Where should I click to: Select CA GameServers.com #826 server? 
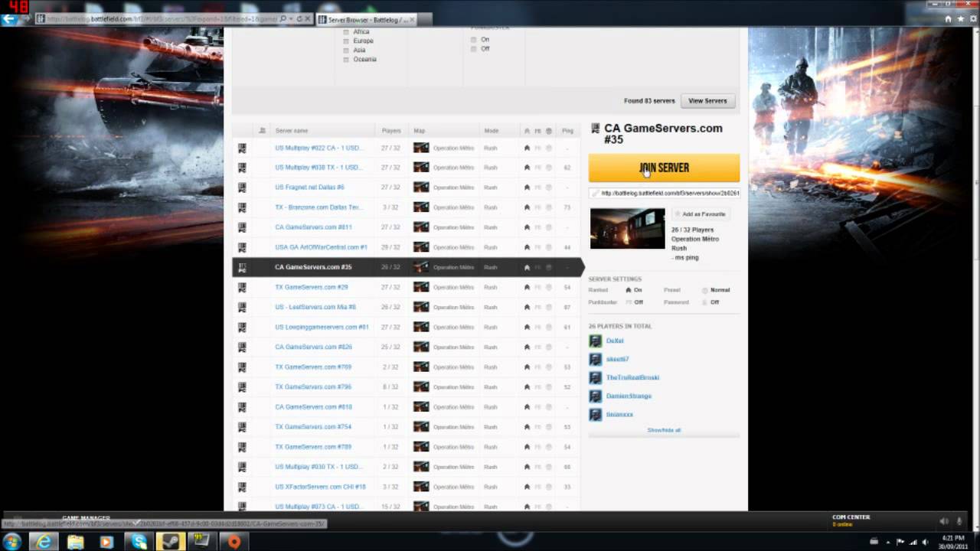(x=313, y=347)
